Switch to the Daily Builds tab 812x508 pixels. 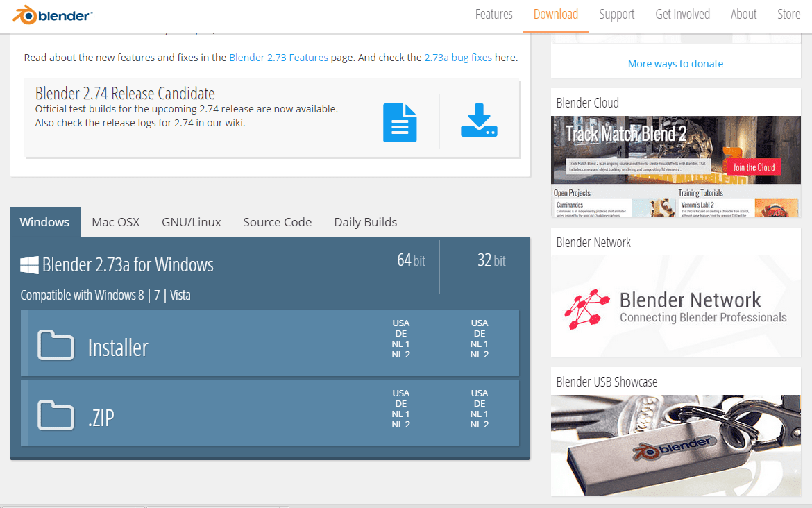[x=365, y=222]
